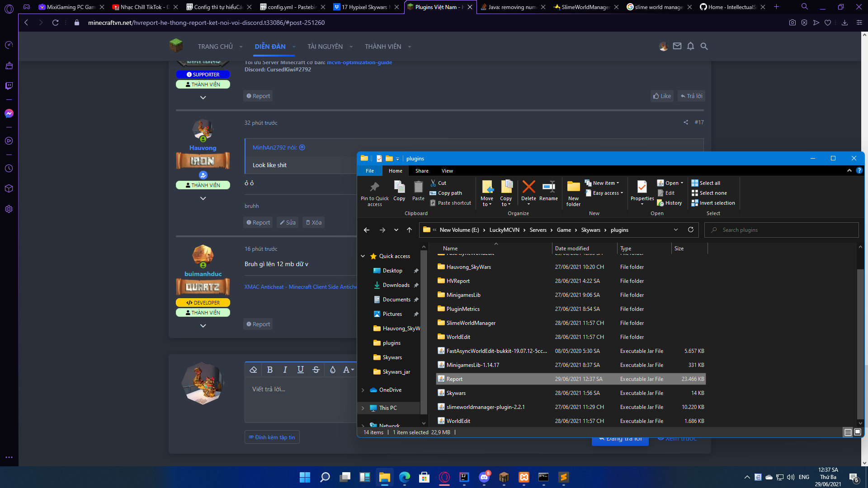Open Properties from the ribbon
The image size is (868, 488).
642,188
